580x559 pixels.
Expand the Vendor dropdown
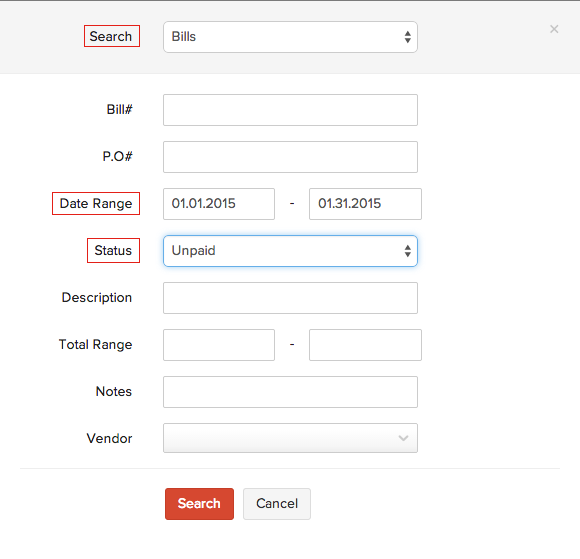(290, 438)
